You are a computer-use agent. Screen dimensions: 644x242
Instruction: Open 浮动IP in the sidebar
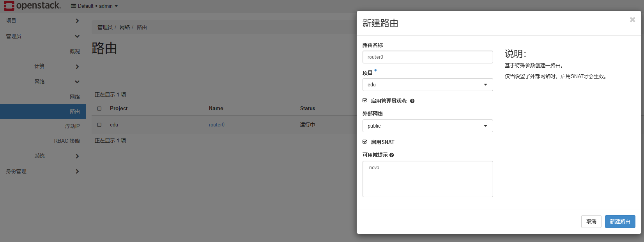click(x=72, y=126)
